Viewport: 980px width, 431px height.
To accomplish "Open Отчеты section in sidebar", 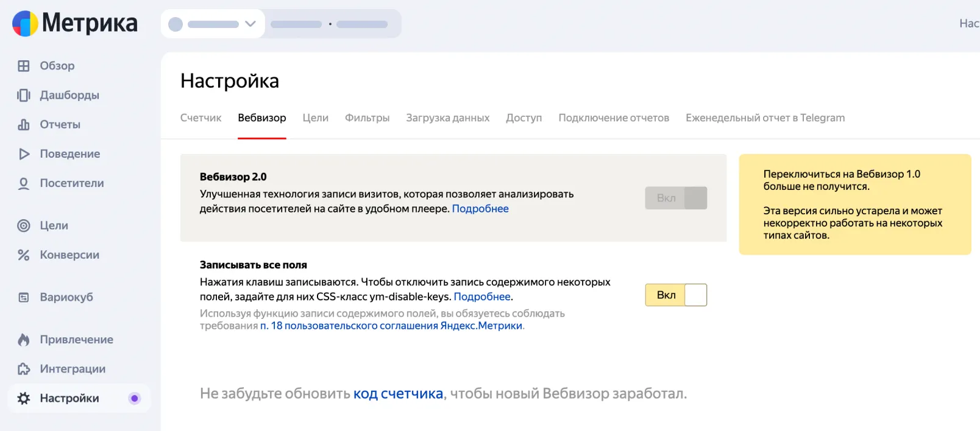I will [x=60, y=124].
